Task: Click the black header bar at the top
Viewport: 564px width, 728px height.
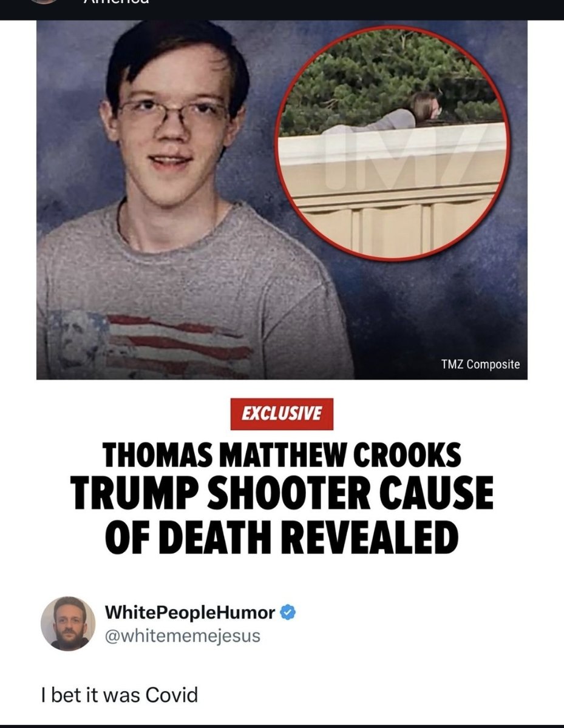Action: [282, 10]
